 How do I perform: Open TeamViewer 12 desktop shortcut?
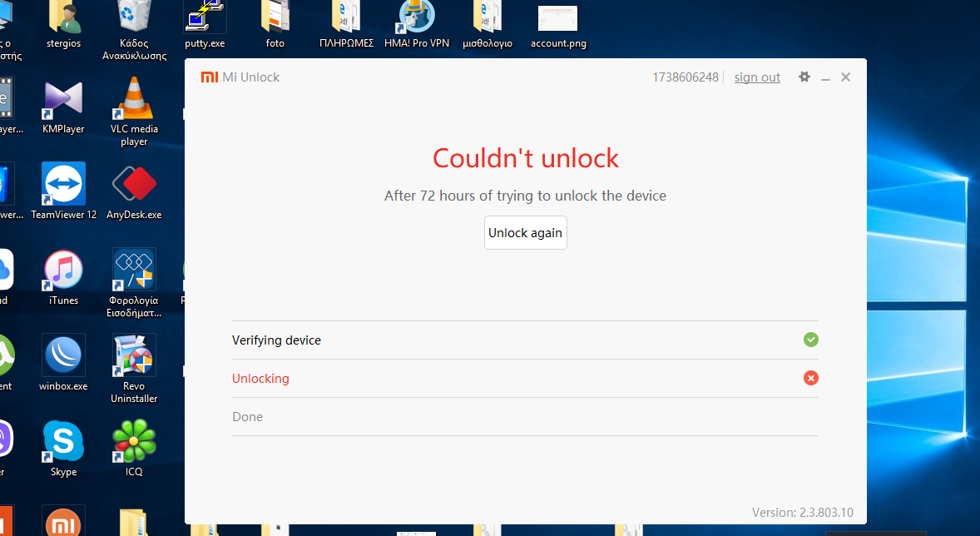tap(63, 184)
